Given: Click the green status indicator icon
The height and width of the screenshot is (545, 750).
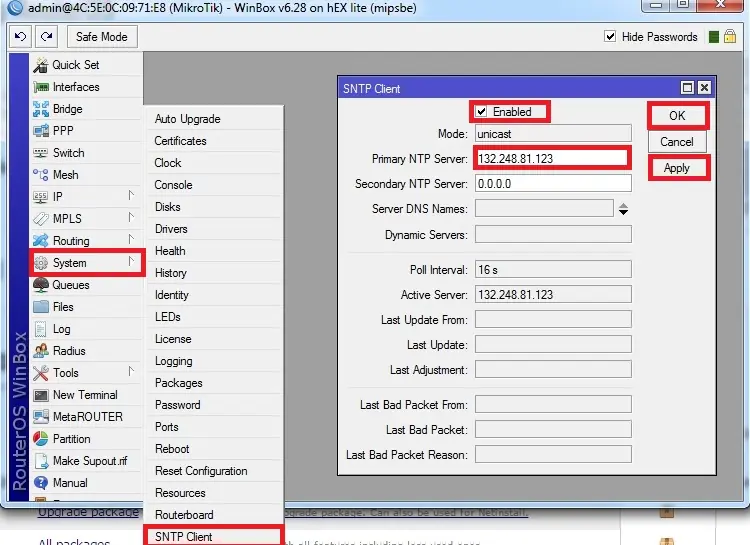Looking at the screenshot, I should pos(714,37).
